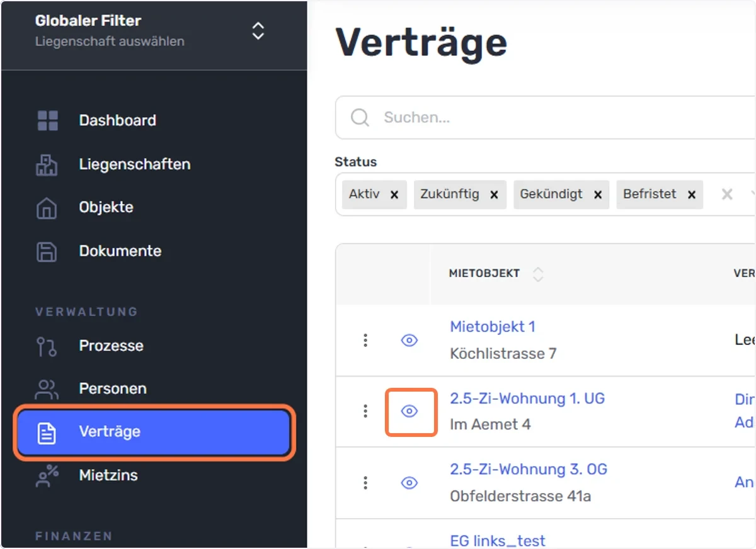Click the Prozesse workflow icon
The height and width of the screenshot is (549, 756).
(x=47, y=346)
